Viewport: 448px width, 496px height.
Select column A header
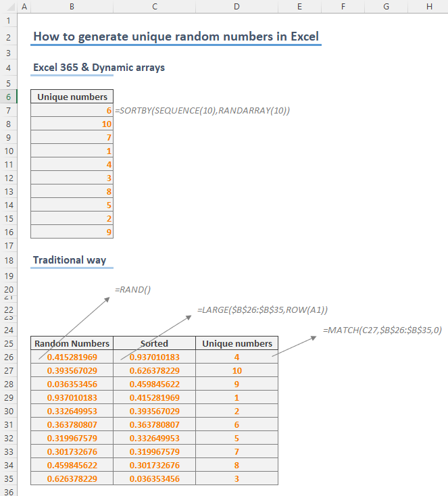[x=24, y=7]
